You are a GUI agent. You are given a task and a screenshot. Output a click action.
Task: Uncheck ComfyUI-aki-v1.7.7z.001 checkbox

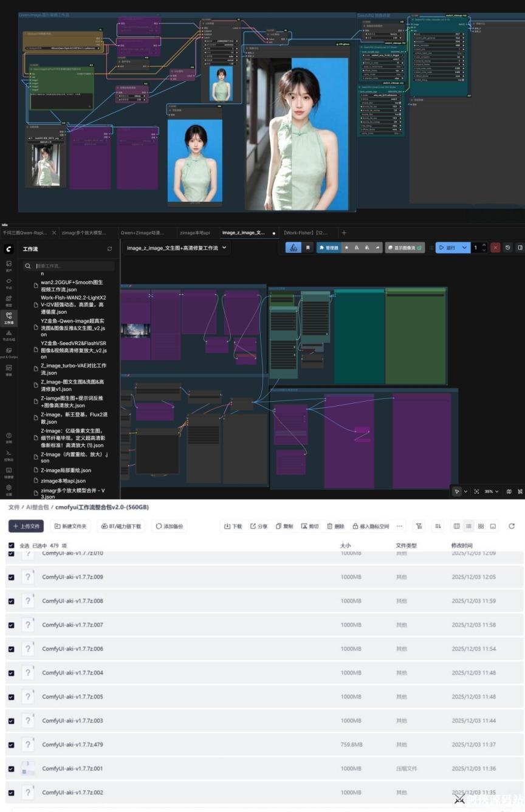[x=11, y=769]
